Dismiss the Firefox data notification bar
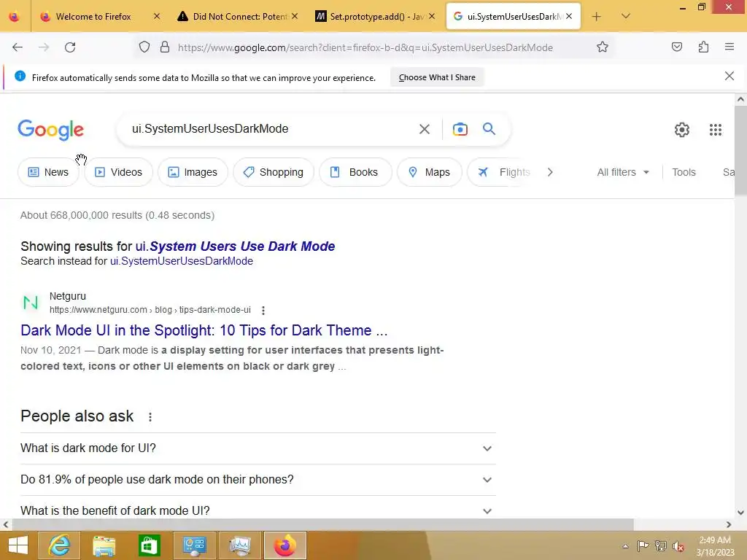 click(729, 76)
